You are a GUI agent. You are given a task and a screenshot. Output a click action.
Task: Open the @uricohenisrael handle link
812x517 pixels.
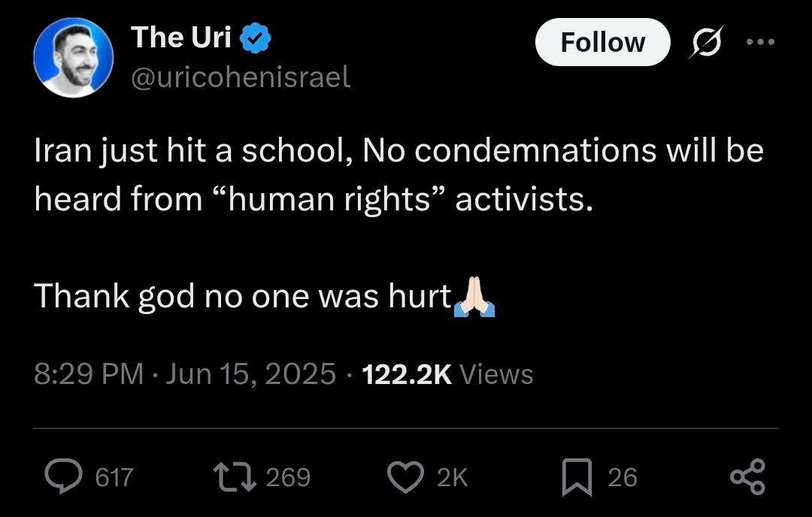(241, 77)
